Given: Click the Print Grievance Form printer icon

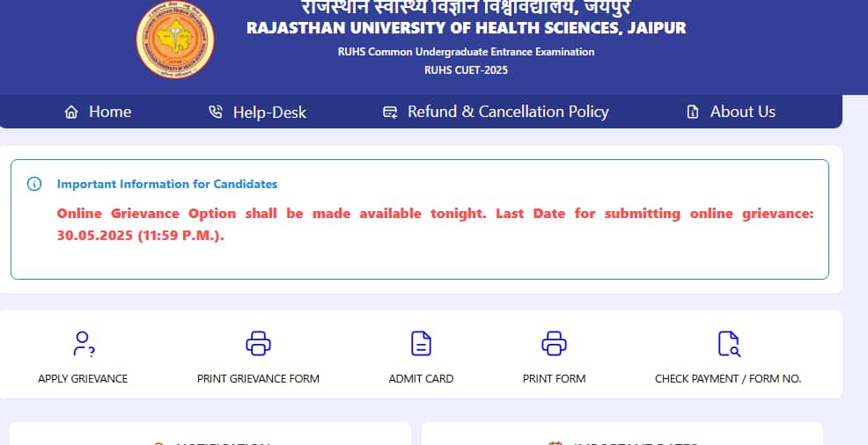Looking at the screenshot, I should 258,343.
